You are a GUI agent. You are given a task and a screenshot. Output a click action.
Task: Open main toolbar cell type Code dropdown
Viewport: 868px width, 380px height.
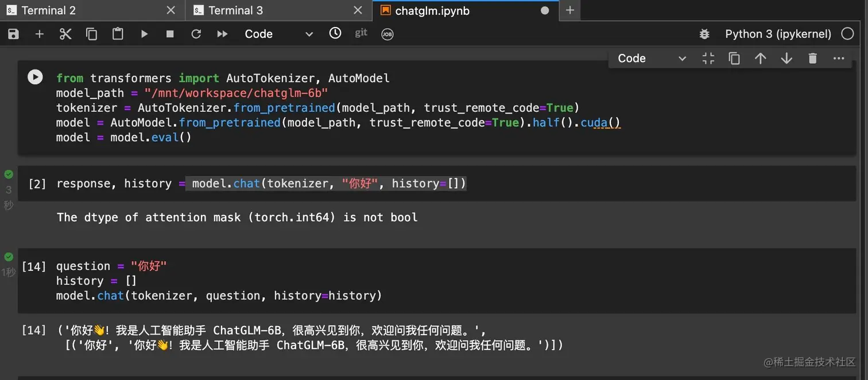[x=278, y=34]
